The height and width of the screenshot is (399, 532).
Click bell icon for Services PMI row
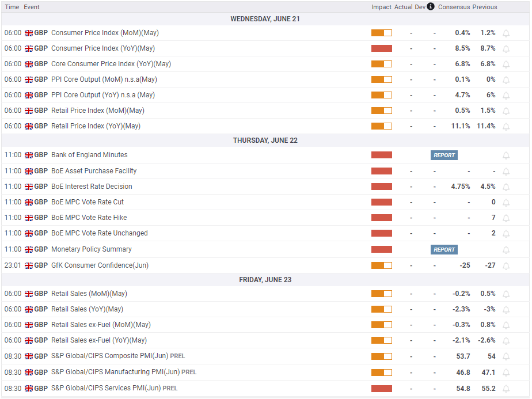[x=506, y=389]
